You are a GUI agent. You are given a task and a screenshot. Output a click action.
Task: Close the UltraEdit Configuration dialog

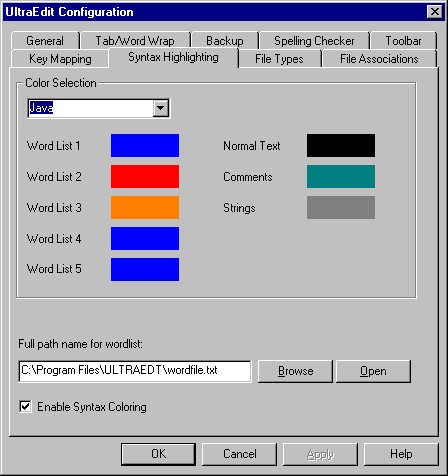coord(435,12)
